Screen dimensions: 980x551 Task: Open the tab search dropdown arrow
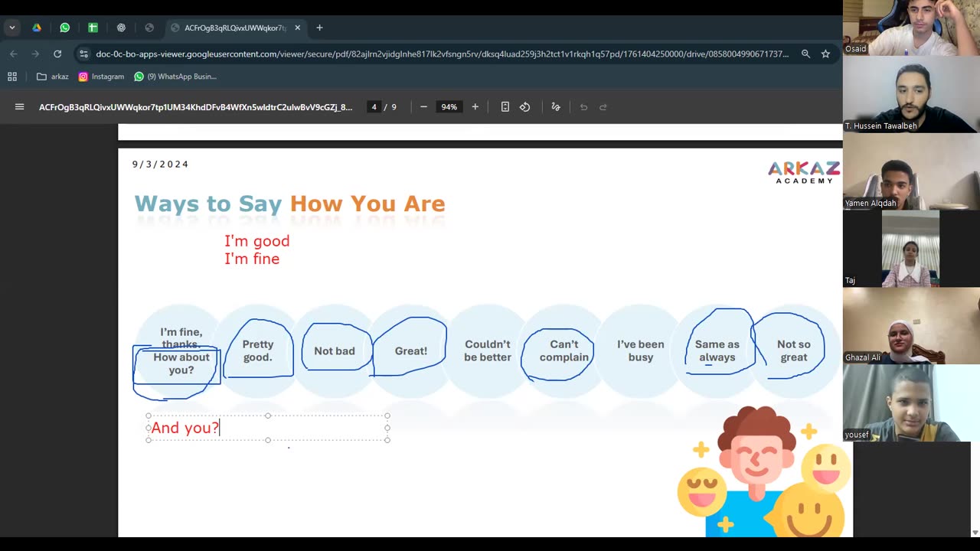[11, 28]
